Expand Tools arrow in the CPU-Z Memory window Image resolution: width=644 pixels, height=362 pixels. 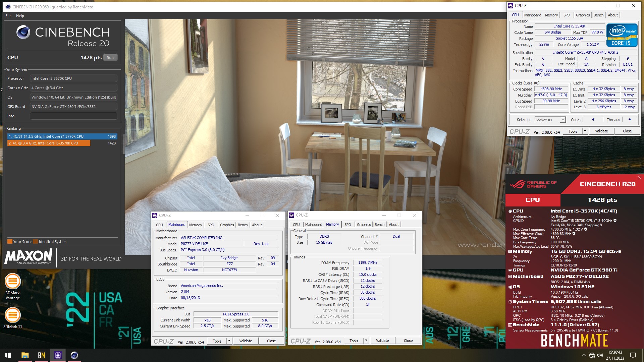(x=366, y=341)
